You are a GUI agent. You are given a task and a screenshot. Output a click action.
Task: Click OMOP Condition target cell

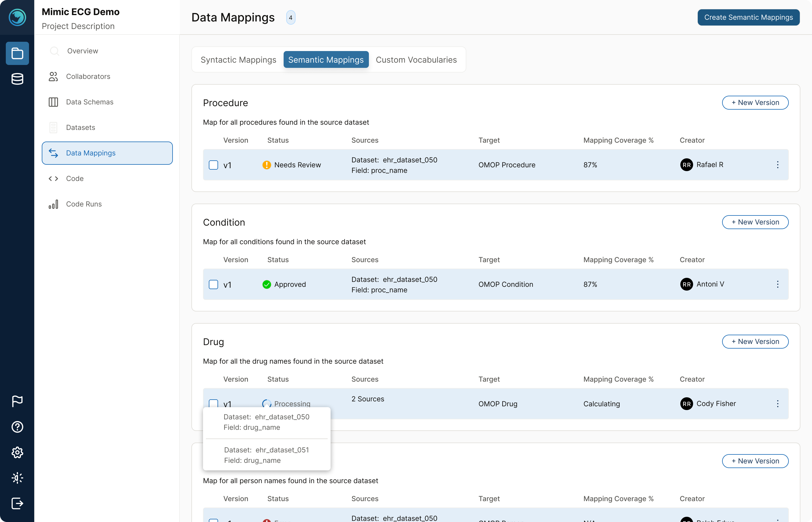point(506,284)
